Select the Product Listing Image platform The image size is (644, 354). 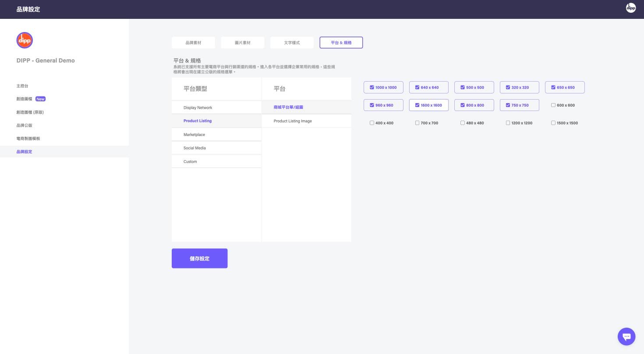(x=307, y=121)
